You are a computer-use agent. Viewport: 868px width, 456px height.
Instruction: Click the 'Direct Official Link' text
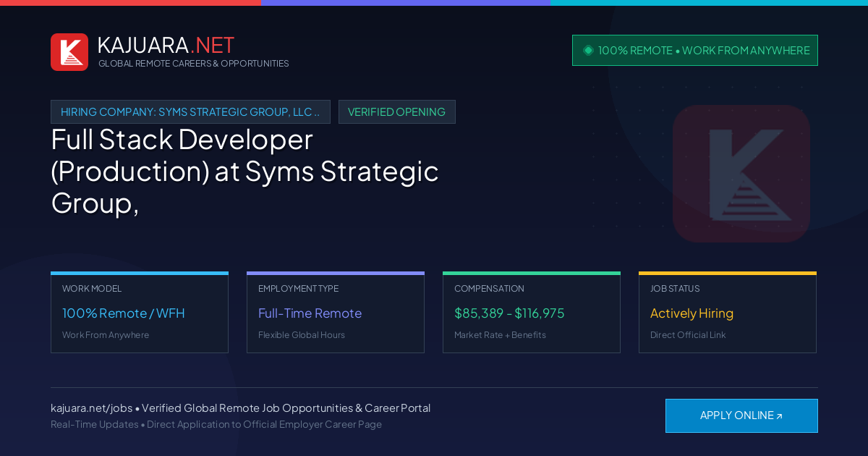pyautogui.click(x=688, y=335)
